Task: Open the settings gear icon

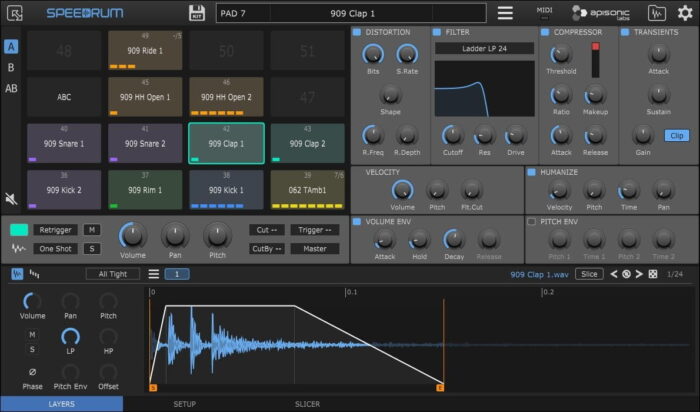Action: pyautogui.click(x=685, y=13)
